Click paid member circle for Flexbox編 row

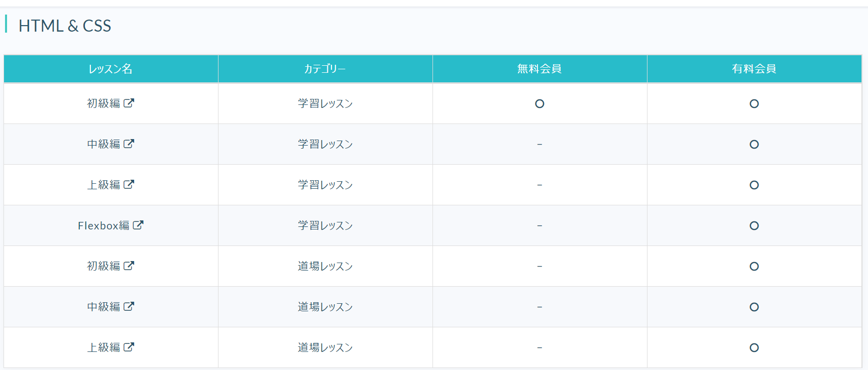pyautogui.click(x=754, y=225)
